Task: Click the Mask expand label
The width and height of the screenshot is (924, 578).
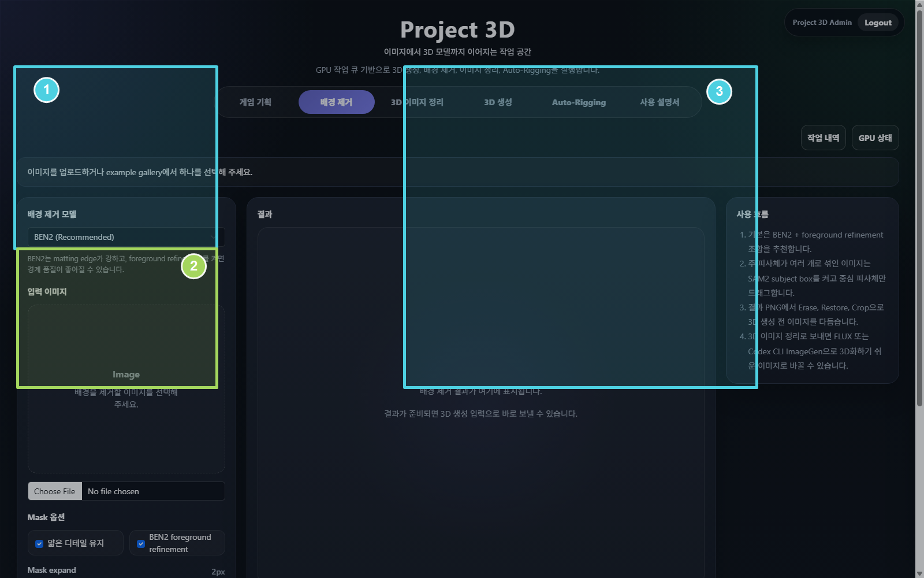Action: (x=51, y=570)
